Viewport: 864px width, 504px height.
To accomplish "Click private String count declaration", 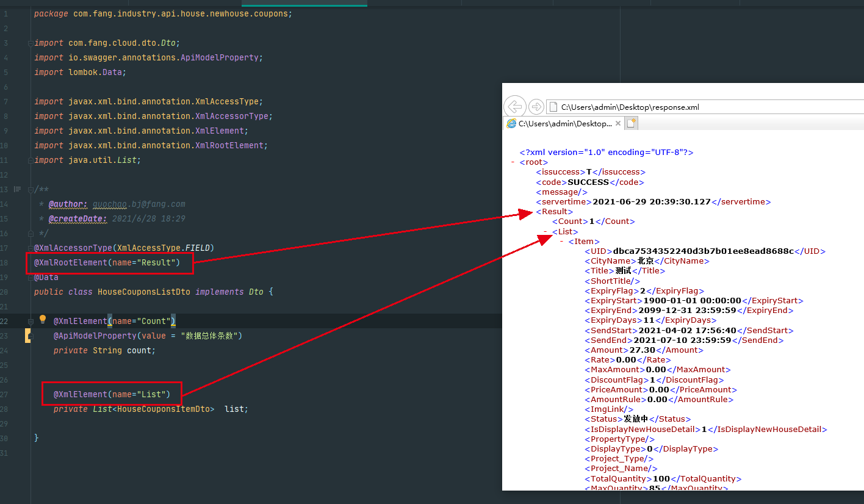I will tap(104, 350).
